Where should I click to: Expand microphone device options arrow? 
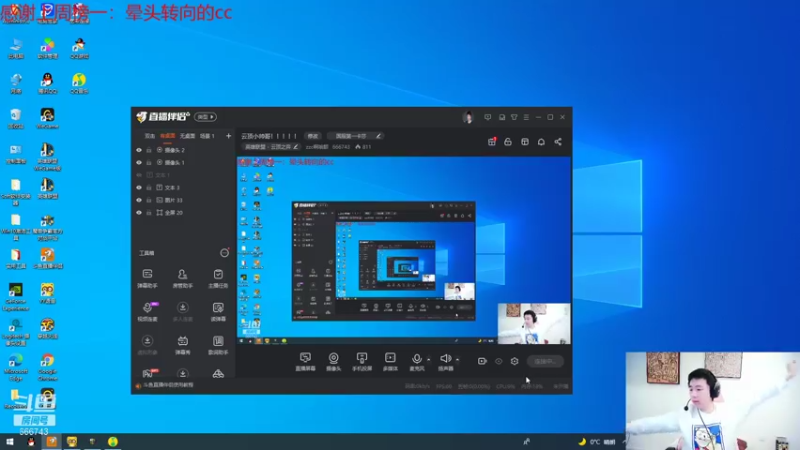(x=429, y=360)
